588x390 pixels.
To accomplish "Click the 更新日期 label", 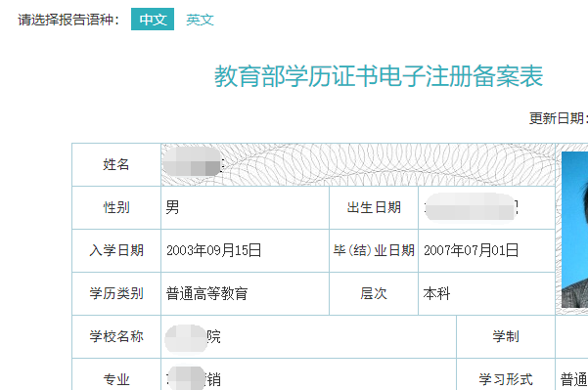I will (x=558, y=118).
